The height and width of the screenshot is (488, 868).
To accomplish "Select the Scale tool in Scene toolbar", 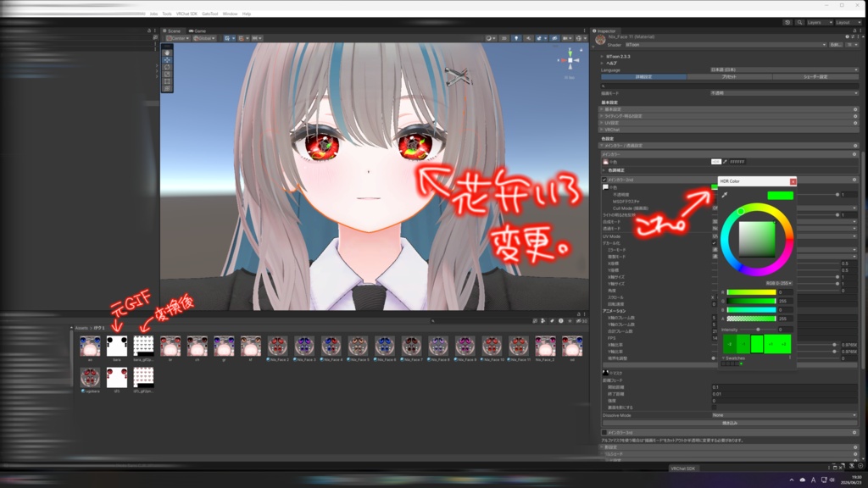I will pyautogui.click(x=167, y=75).
